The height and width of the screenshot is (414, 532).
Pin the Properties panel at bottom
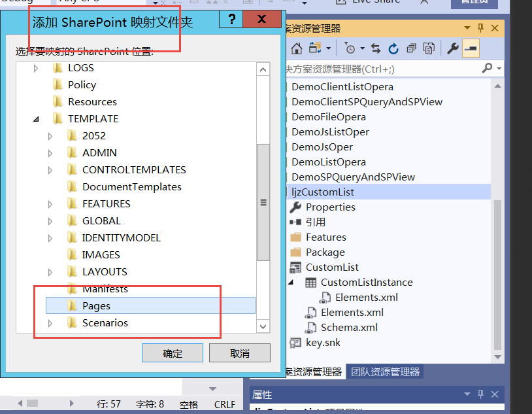point(480,394)
